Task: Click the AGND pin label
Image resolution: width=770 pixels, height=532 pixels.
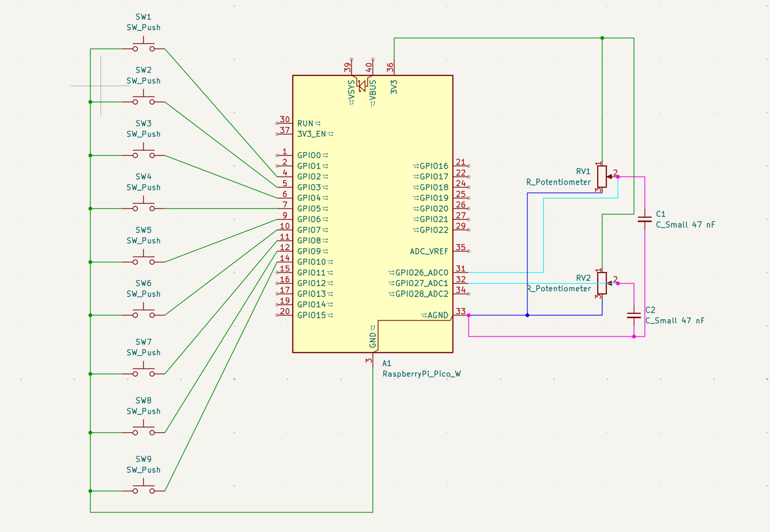Action: click(438, 315)
